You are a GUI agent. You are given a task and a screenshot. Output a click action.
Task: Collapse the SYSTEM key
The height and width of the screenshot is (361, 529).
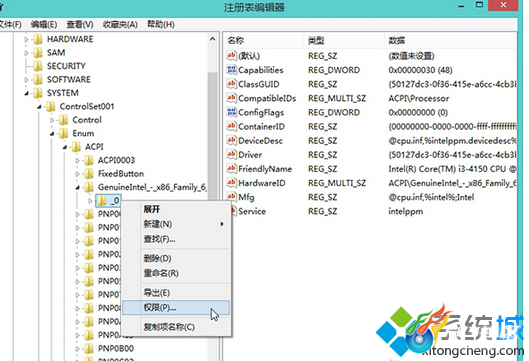pyautogui.click(x=26, y=93)
